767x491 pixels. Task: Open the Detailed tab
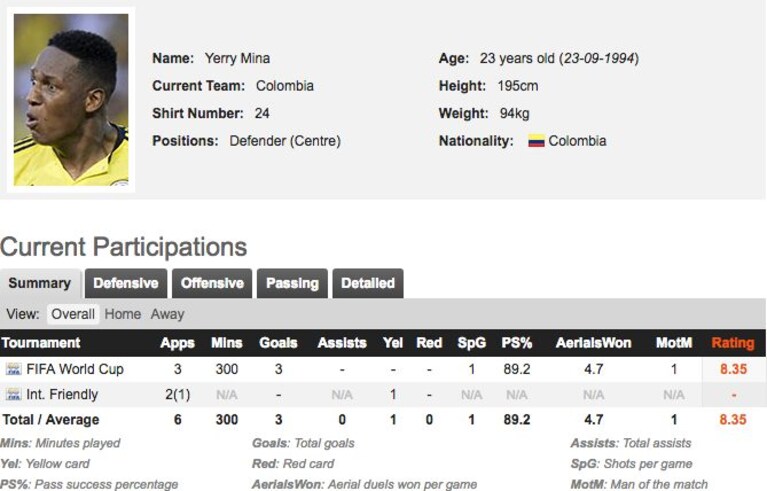[368, 283]
